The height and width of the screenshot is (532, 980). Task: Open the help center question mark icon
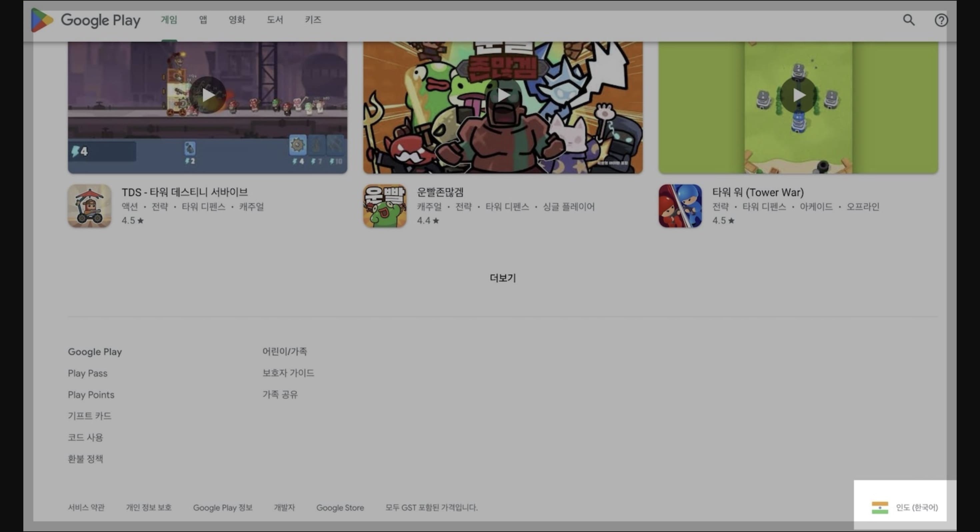(941, 20)
